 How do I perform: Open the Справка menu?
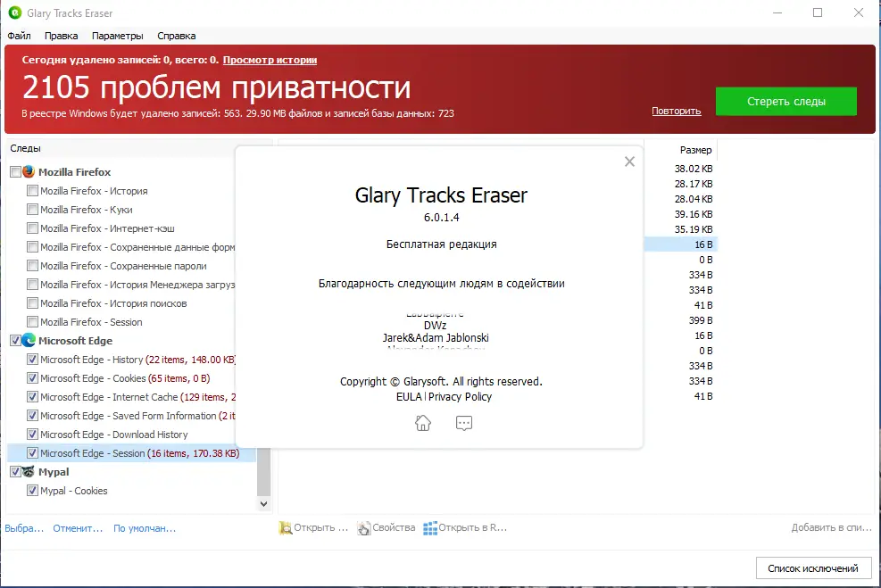coord(177,36)
